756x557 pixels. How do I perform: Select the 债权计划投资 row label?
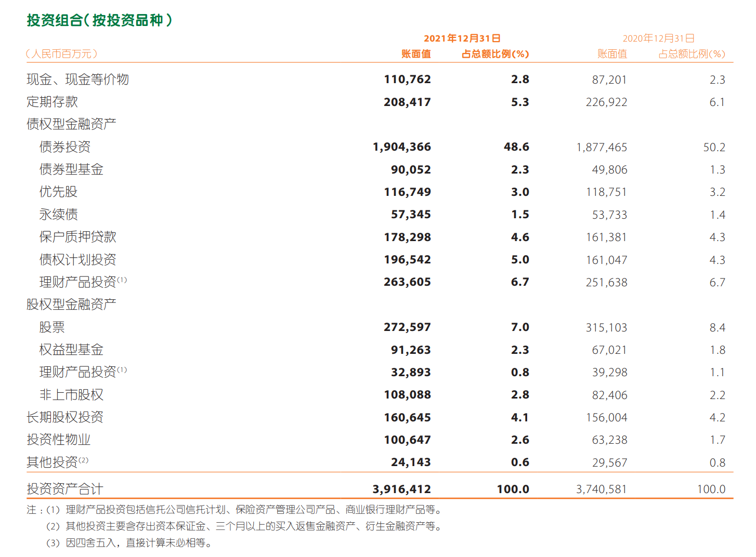coord(78,259)
